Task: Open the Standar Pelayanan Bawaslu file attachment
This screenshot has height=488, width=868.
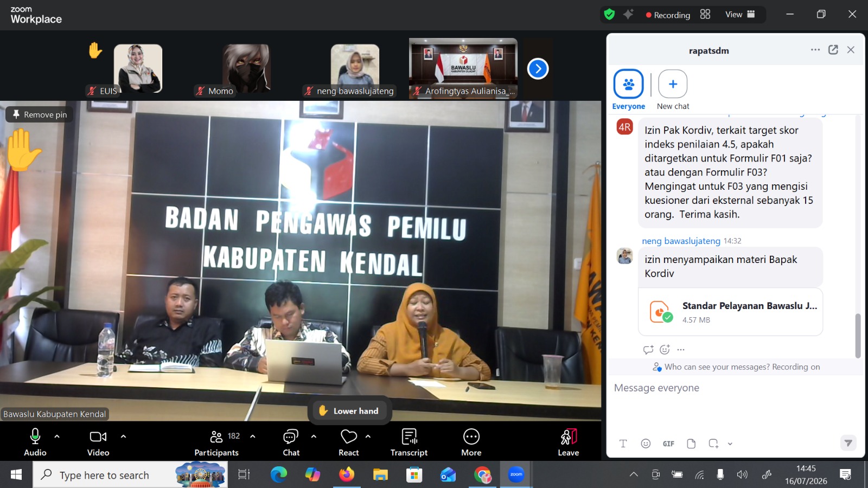Action: 731,312
